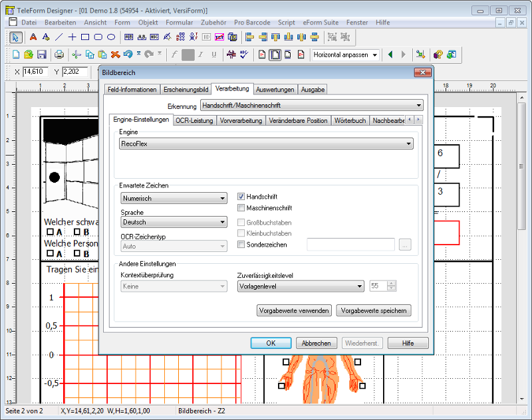
Task: Pick the line drawing tool
Action: tap(59, 37)
